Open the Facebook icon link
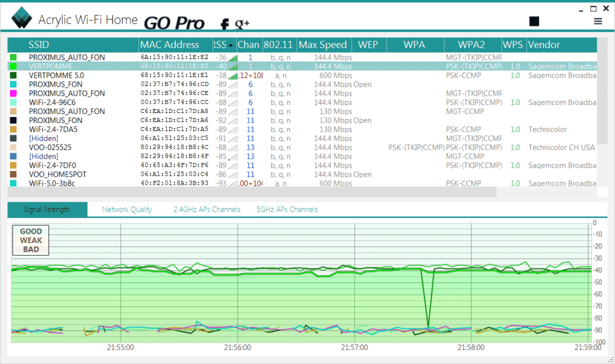The height and width of the screenshot is (364, 615). [x=224, y=24]
